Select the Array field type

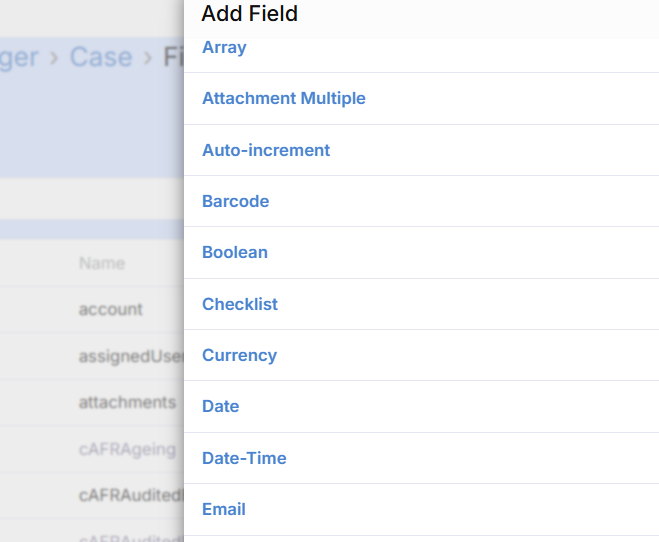tap(224, 47)
